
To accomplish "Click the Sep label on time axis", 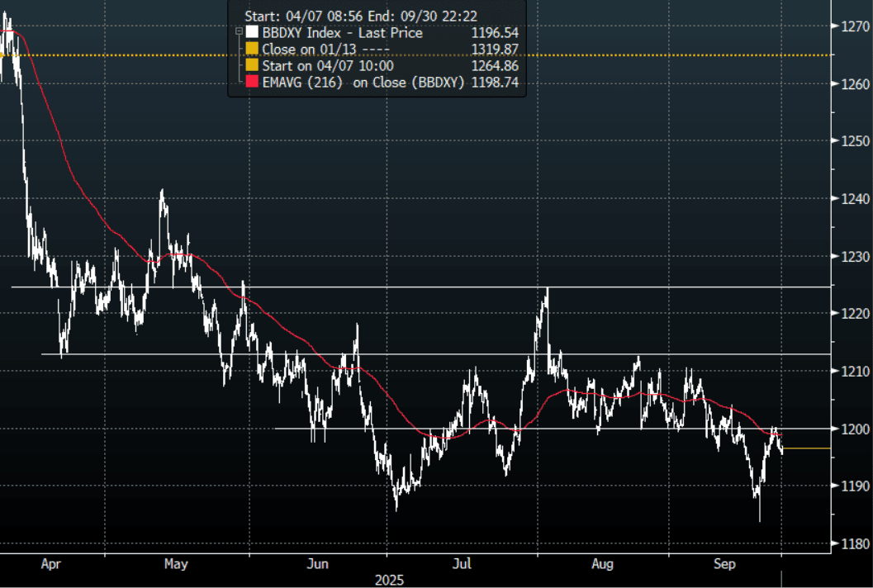I will coord(724,565).
